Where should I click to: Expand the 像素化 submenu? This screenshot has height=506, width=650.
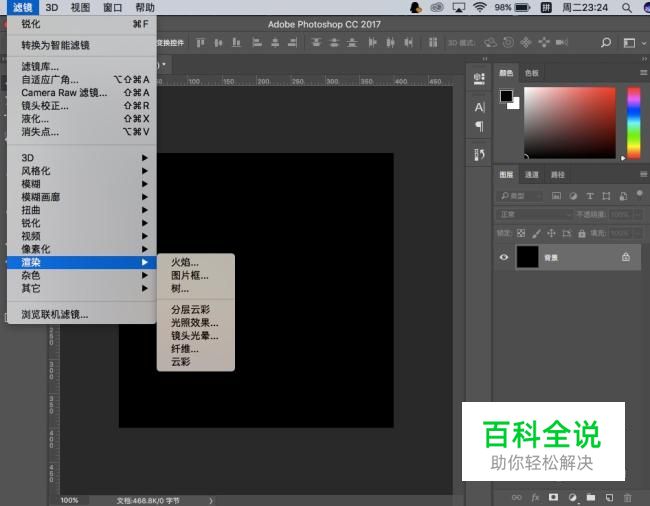pos(82,249)
